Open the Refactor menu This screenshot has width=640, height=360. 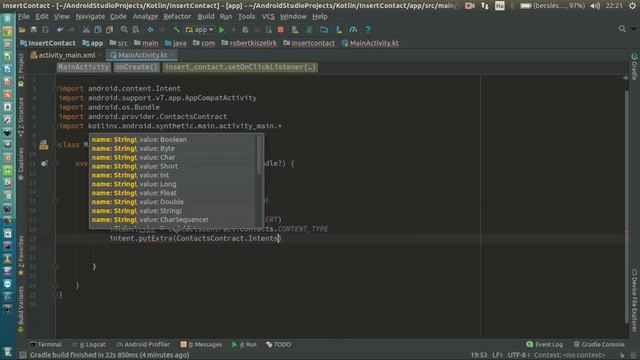click(x=177, y=17)
